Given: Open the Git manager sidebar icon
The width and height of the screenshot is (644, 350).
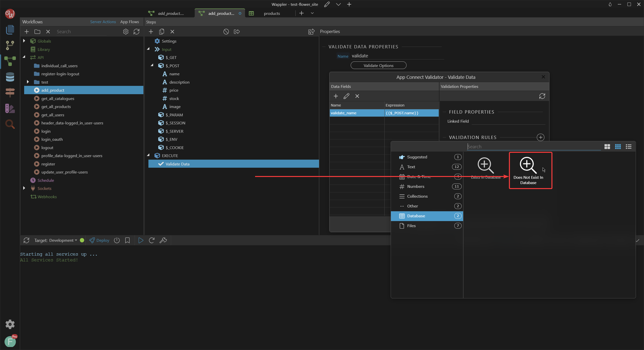Looking at the screenshot, I should click(x=10, y=45).
